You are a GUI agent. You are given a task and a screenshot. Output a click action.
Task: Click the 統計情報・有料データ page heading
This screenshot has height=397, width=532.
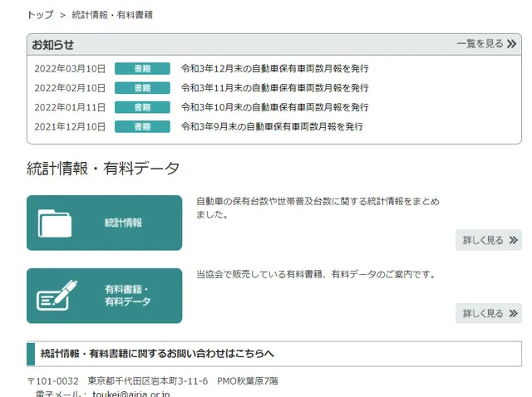coord(103,168)
